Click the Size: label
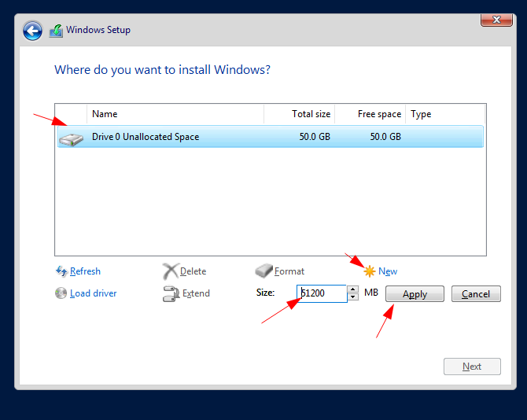 [265, 293]
